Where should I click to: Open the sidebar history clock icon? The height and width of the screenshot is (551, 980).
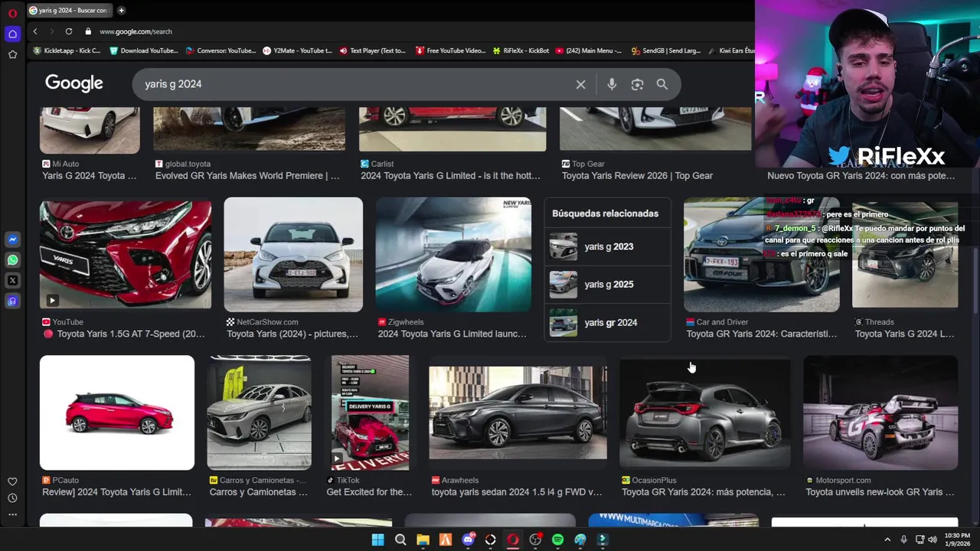point(12,498)
